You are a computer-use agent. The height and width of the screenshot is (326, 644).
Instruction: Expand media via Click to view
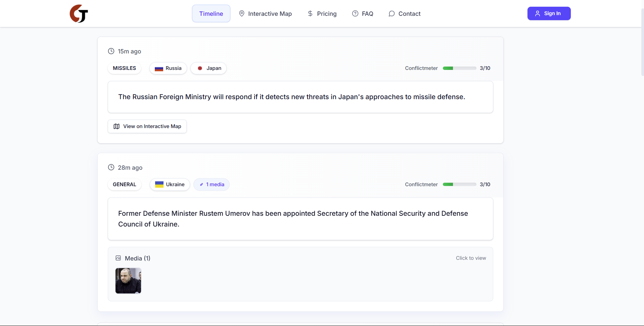point(471,258)
